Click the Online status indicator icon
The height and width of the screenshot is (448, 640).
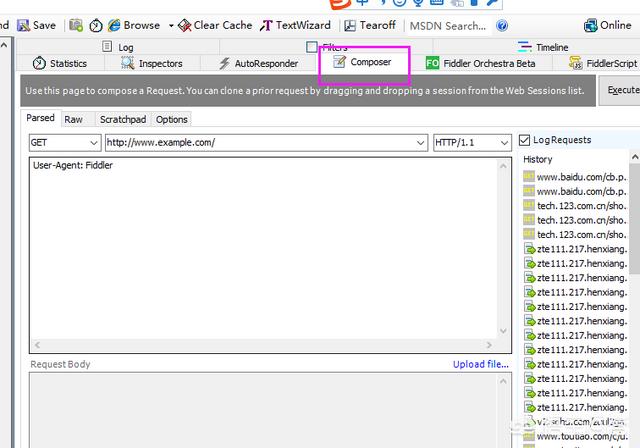point(591,25)
